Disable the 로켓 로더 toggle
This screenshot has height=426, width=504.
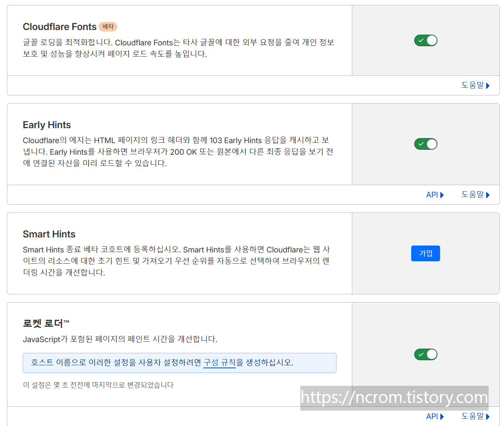coord(425,354)
